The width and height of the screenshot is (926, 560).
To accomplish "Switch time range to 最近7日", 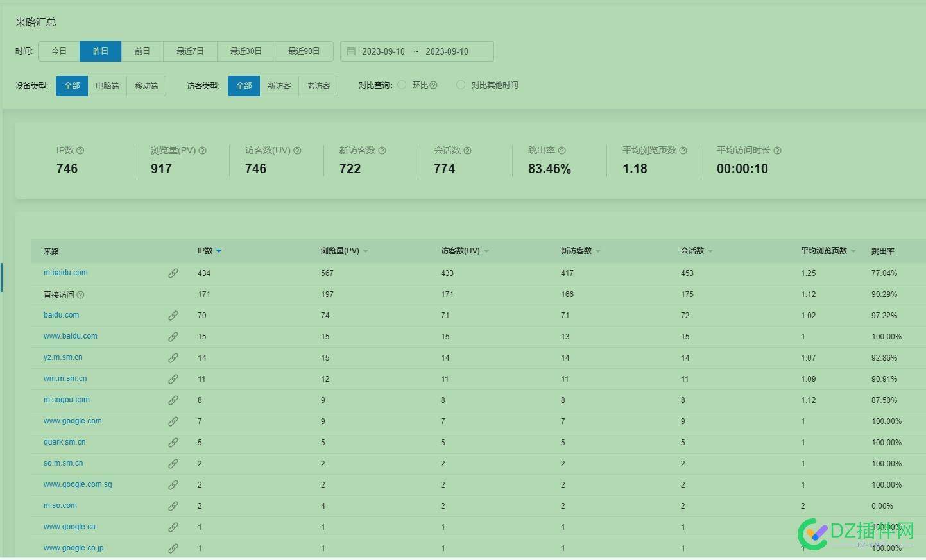I will [190, 51].
